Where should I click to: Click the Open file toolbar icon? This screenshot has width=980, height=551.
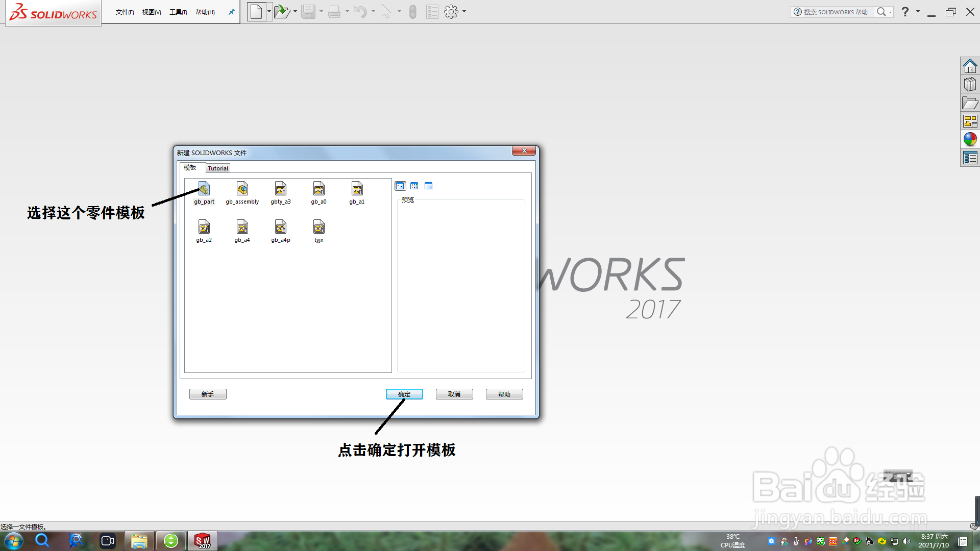click(x=282, y=11)
